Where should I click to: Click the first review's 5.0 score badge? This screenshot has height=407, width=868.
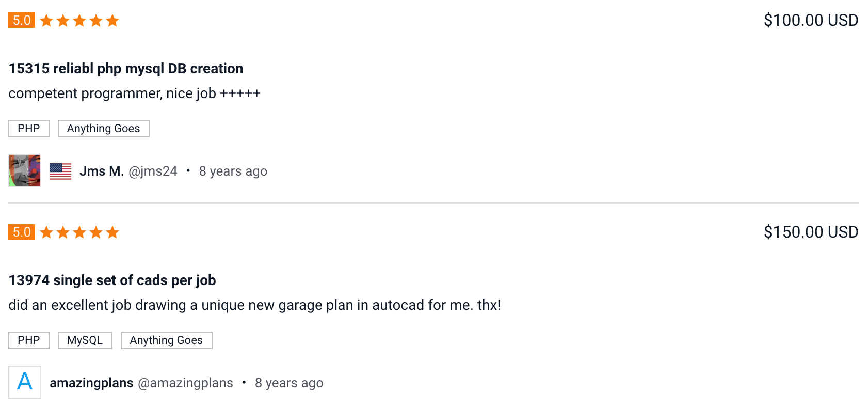pos(22,20)
